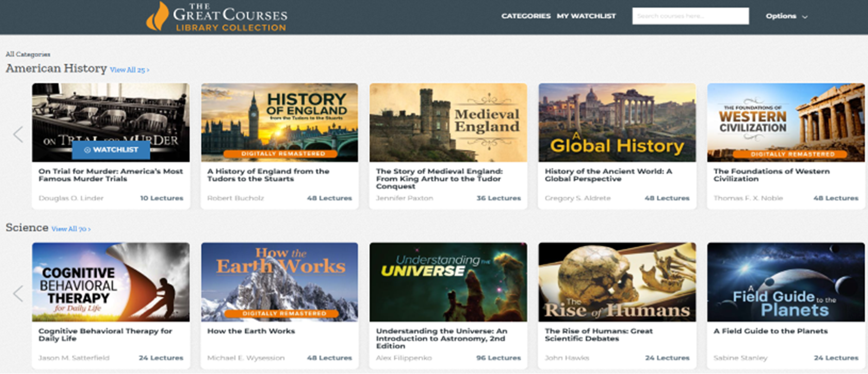Select A Global History course image

617,122
